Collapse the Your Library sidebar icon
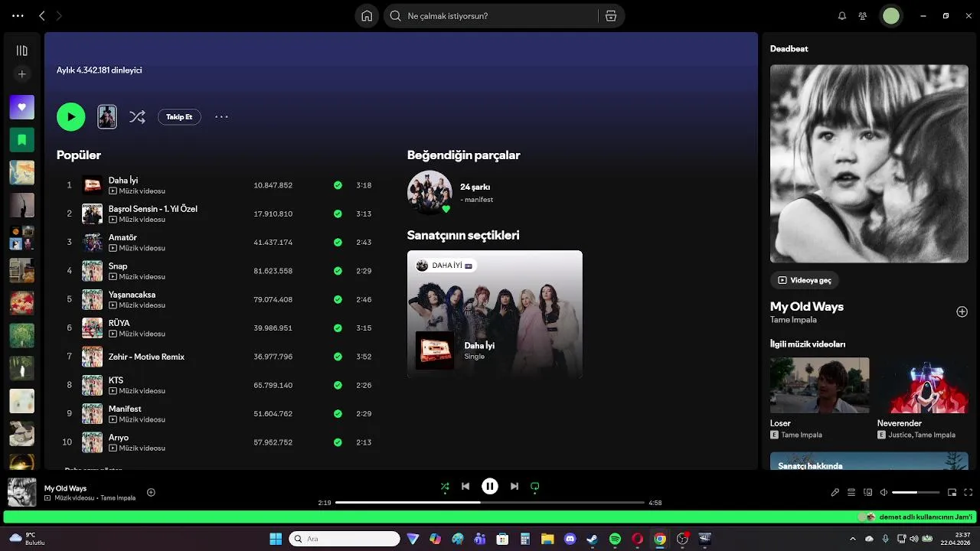The width and height of the screenshot is (980, 551). [x=22, y=51]
